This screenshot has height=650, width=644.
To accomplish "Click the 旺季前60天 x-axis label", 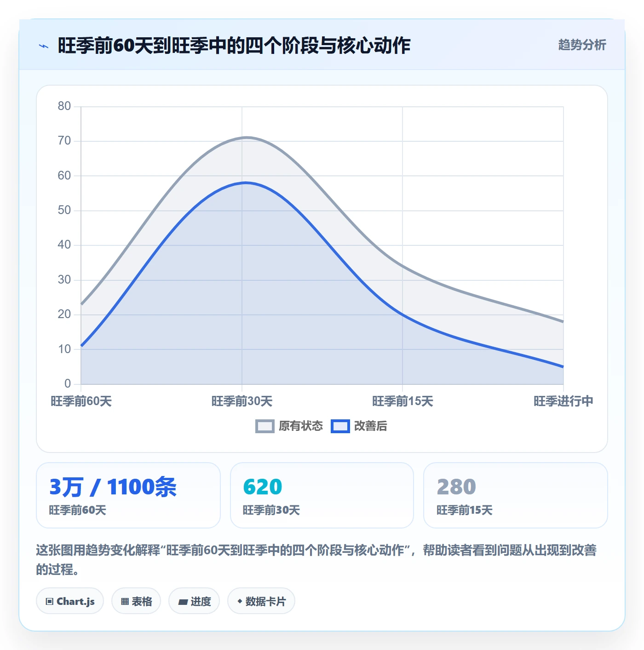I will point(81,401).
